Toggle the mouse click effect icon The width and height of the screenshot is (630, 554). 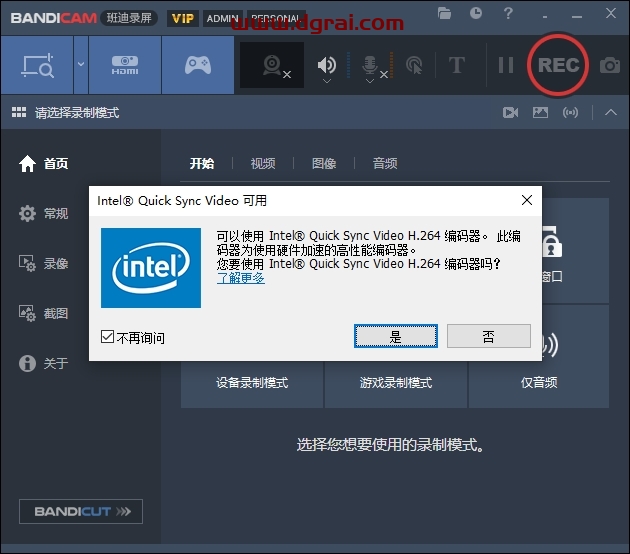[414, 65]
